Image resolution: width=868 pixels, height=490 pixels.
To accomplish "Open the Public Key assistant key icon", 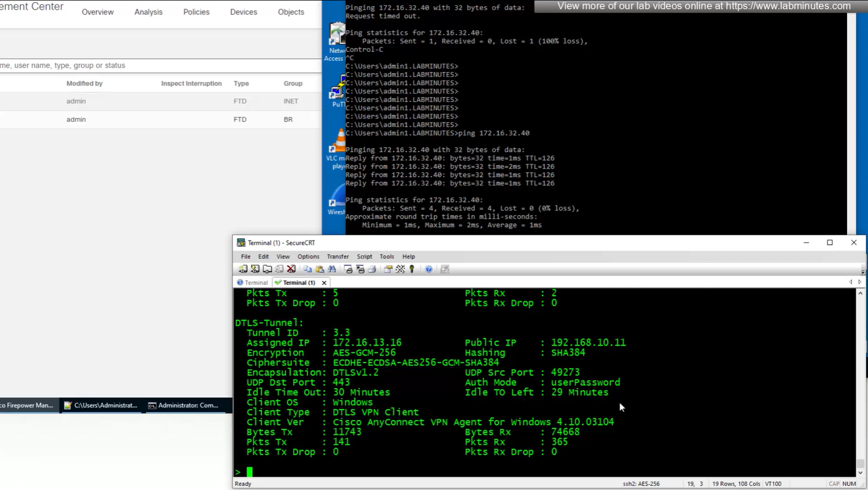I will click(x=412, y=269).
